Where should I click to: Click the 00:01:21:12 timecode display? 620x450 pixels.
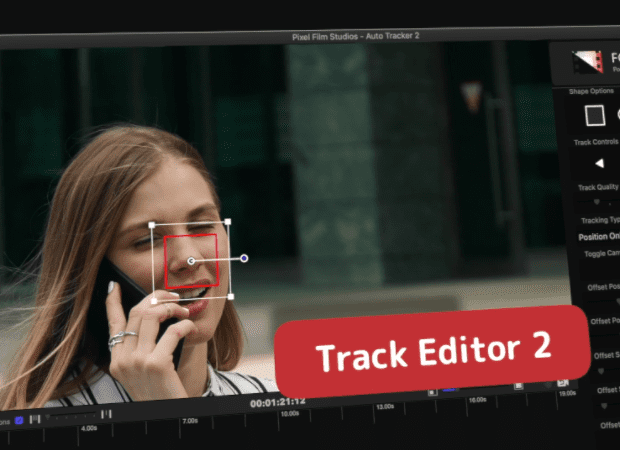click(278, 402)
